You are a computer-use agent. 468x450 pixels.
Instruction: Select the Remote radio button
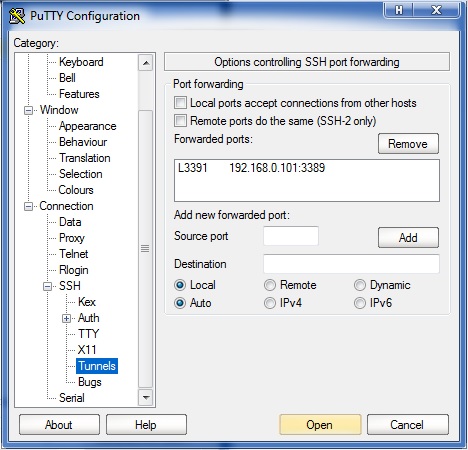[270, 285]
